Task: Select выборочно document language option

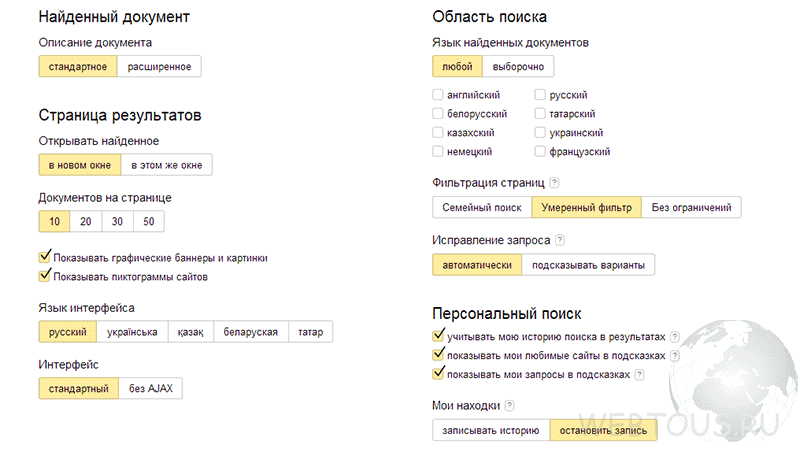Action: tap(518, 66)
